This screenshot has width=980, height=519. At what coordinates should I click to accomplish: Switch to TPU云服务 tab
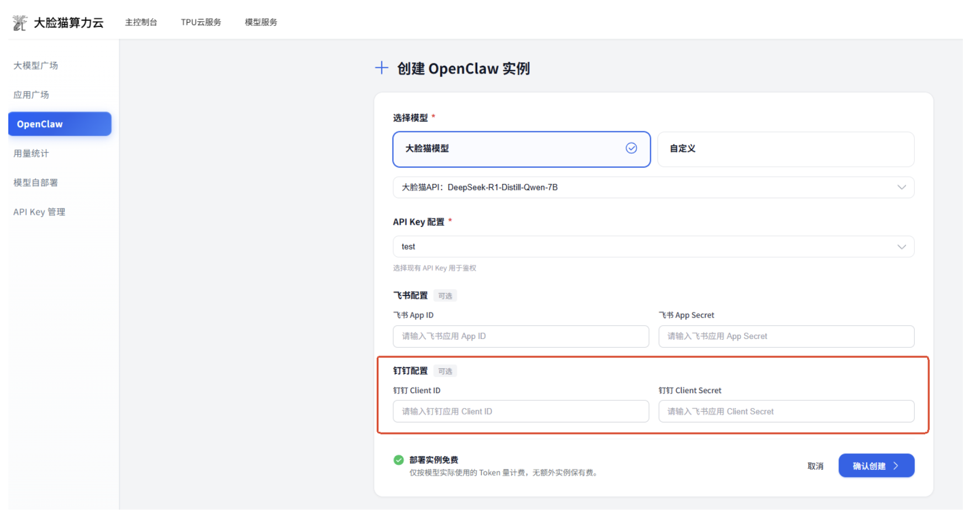click(201, 23)
